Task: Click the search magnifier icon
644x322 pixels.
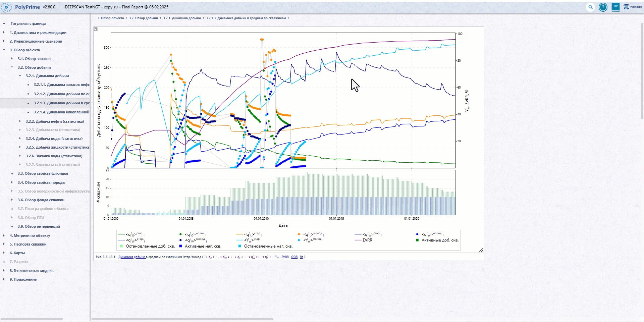Action: tap(590, 7)
